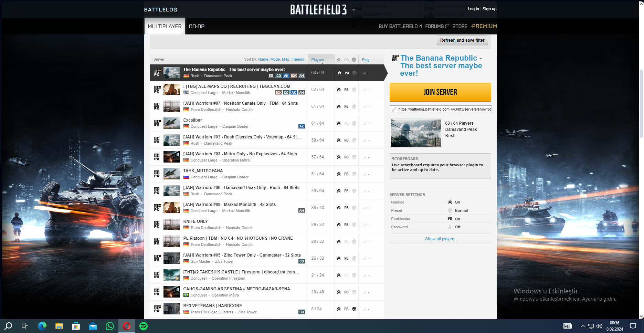Click the hardcore skull icon on BF3 VETERANS row
Viewport: 644px width, 333px height.
pos(354,309)
